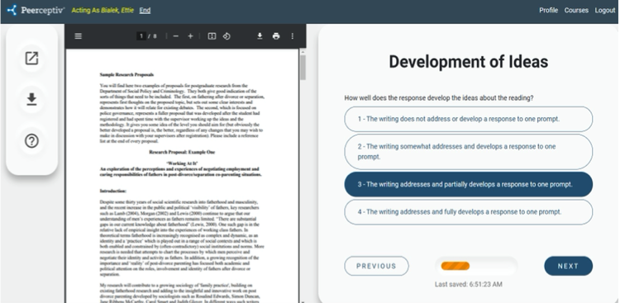Zoom out of the PDF

click(x=176, y=36)
